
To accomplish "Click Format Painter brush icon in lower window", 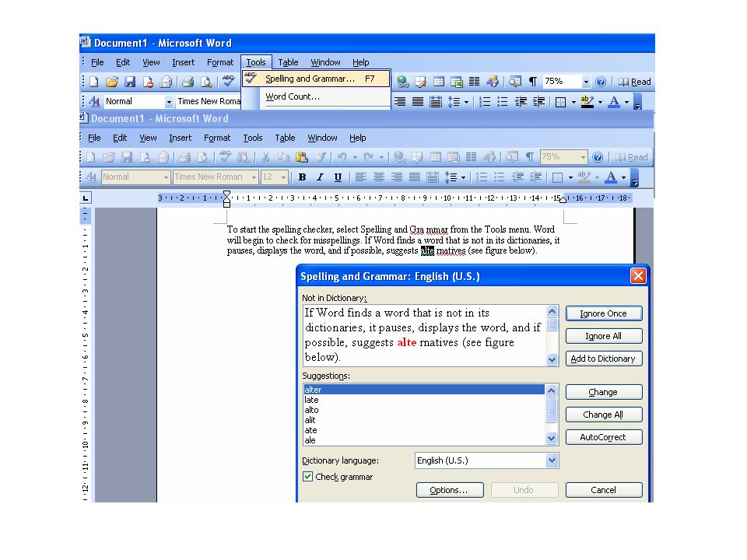I will coord(320,157).
